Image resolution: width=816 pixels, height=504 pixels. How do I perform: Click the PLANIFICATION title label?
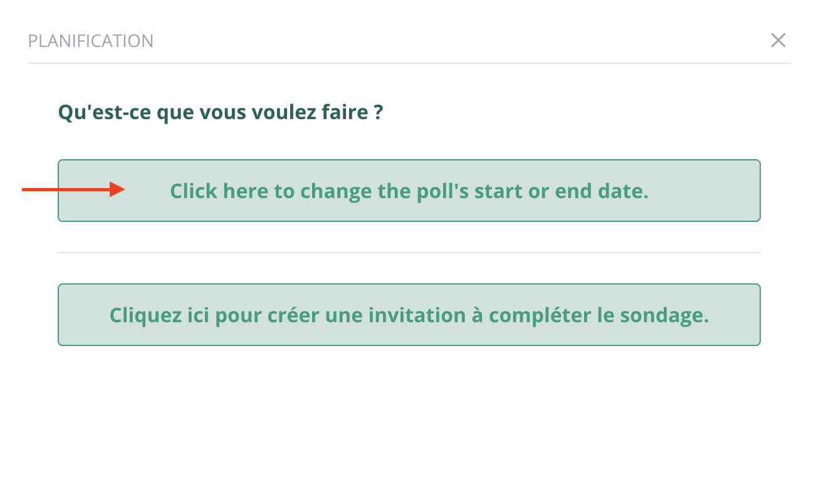pos(91,40)
